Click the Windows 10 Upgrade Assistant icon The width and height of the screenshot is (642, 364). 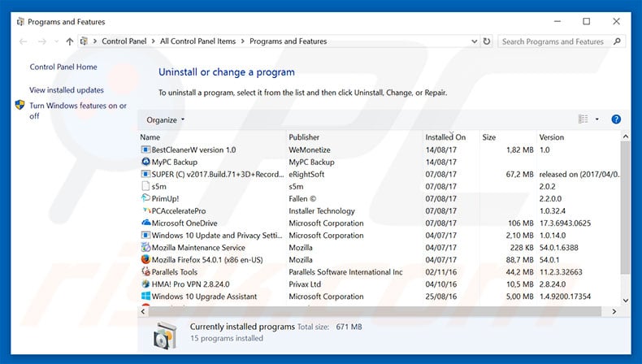click(x=145, y=296)
